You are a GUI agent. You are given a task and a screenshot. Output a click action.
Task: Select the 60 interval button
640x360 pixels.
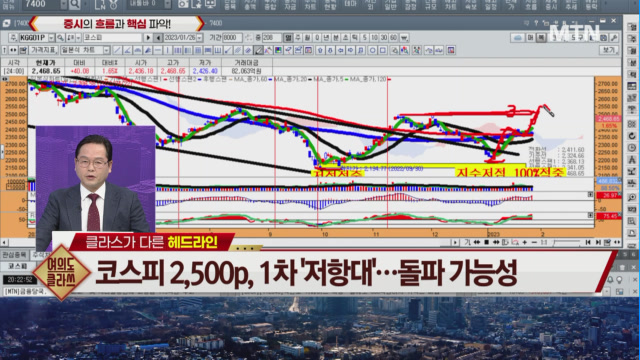(x=393, y=38)
